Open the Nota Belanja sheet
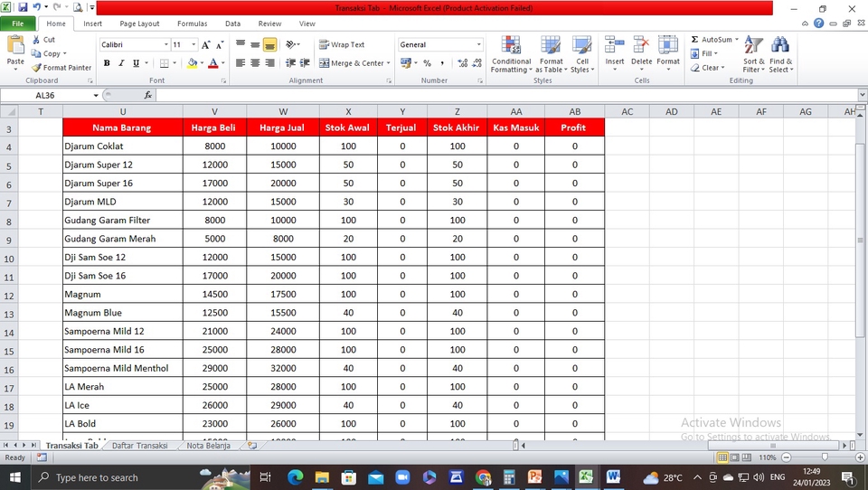Image resolution: width=868 pixels, height=490 pixels. click(208, 446)
